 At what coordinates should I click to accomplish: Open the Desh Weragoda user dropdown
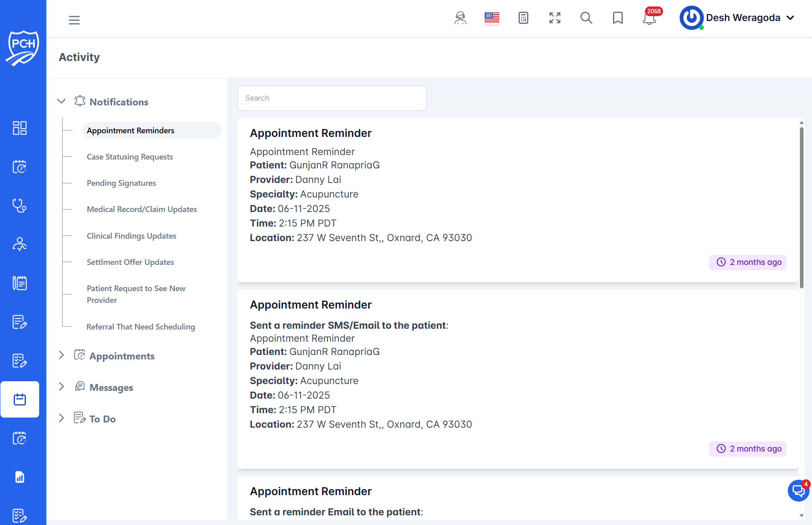pyautogui.click(x=750, y=18)
